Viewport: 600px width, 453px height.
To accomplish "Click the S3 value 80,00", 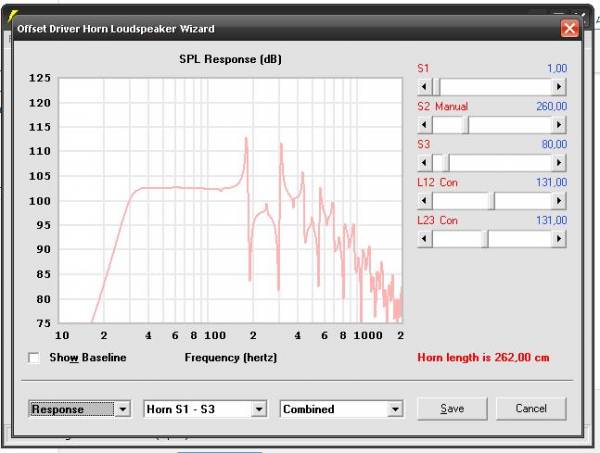I will coord(554,144).
